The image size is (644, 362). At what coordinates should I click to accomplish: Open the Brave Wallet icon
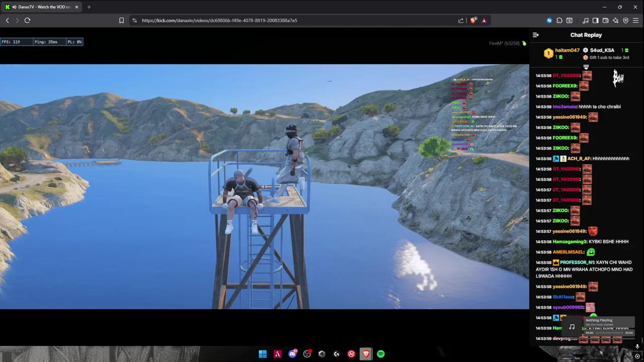[x=605, y=21]
